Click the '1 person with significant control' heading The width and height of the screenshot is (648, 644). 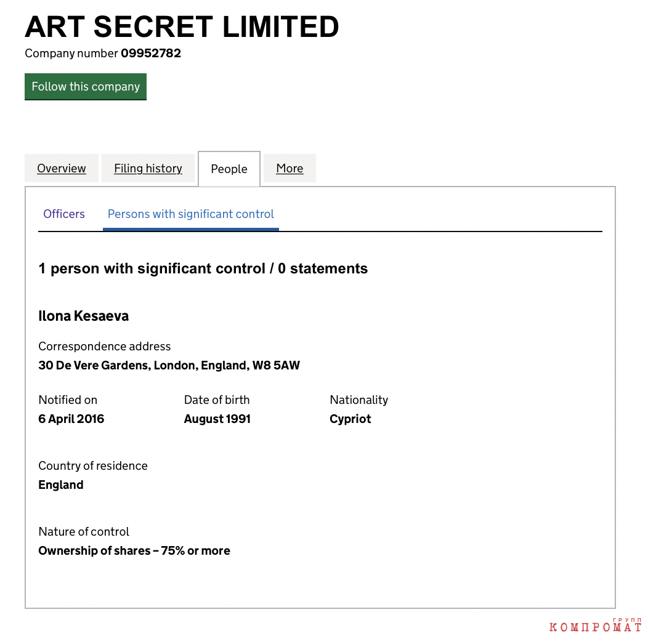pos(203,268)
